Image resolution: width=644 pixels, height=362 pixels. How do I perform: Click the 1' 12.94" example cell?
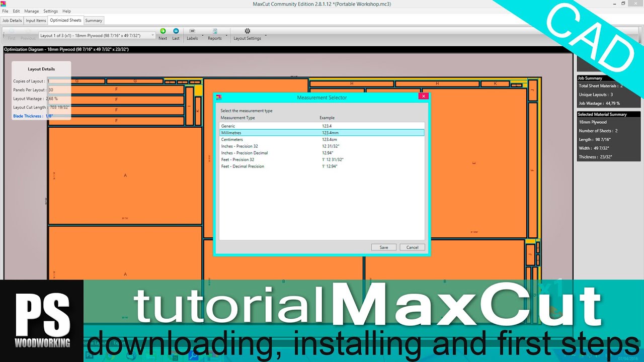[330, 166]
